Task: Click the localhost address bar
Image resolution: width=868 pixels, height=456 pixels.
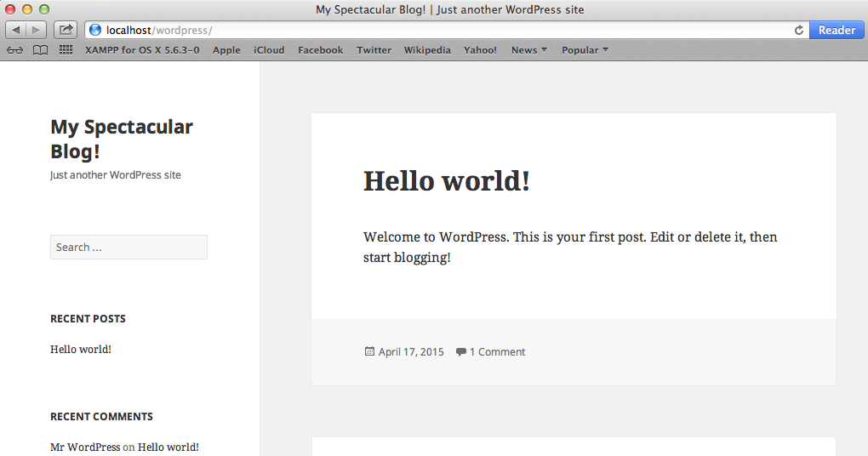Action: [x=443, y=30]
